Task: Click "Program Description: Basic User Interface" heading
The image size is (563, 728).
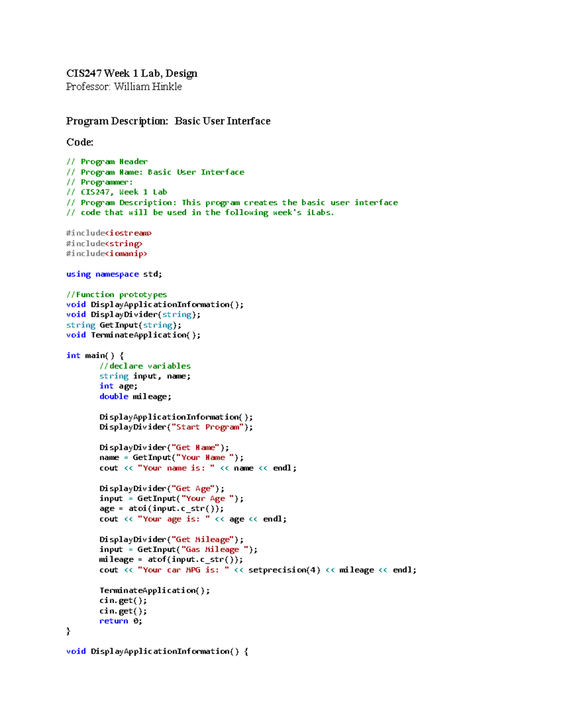Action: click(x=168, y=121)
